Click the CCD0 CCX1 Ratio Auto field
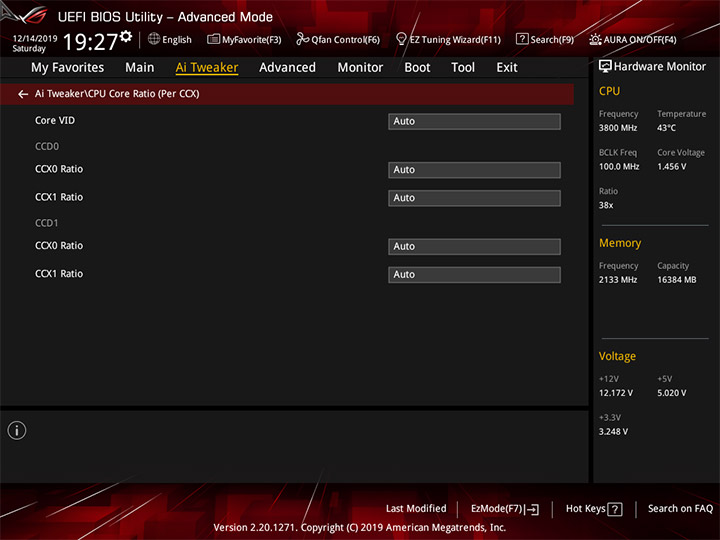720x540 pixels. (474, 198)
